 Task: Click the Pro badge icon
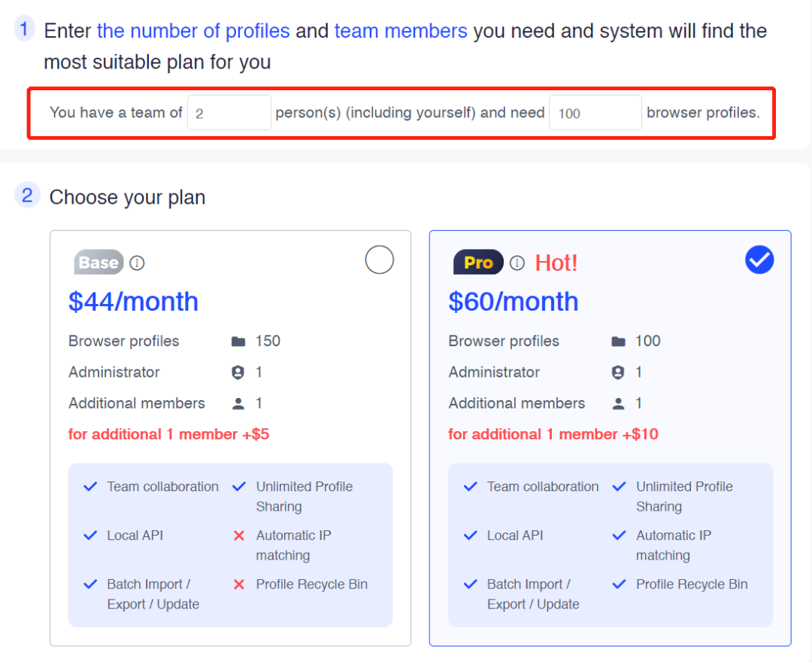[x=478, y=262]
